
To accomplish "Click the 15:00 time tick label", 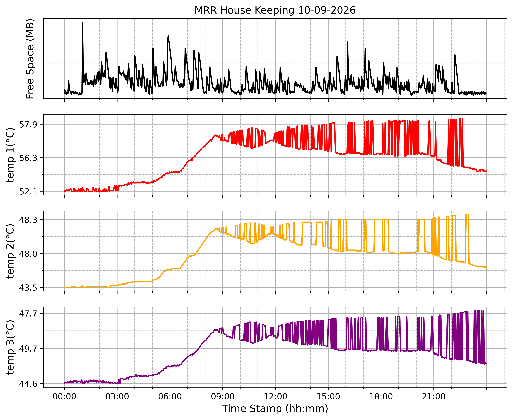I will coord(328,397).
